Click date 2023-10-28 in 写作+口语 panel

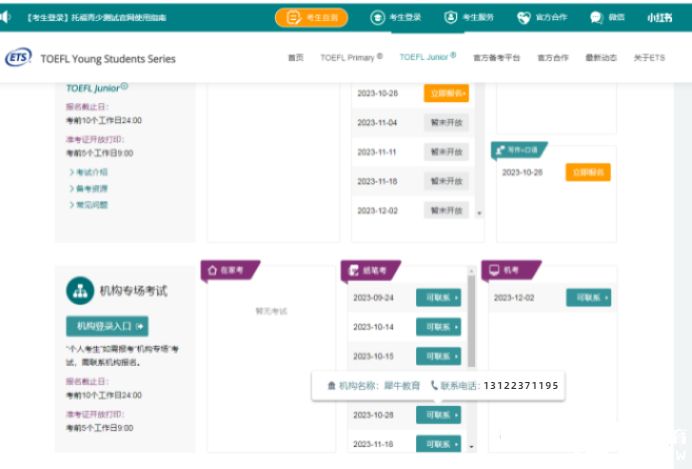[522, 172]
